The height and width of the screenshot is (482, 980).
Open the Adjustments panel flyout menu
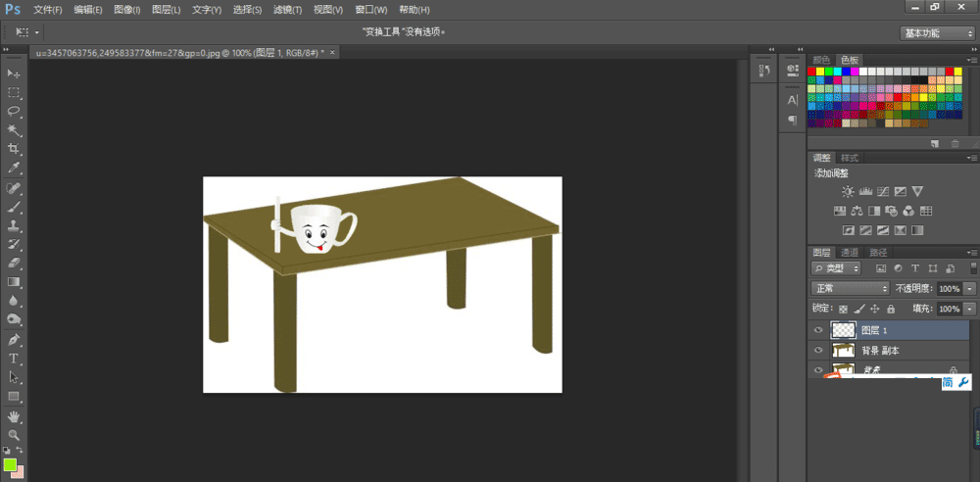(972, 158)
